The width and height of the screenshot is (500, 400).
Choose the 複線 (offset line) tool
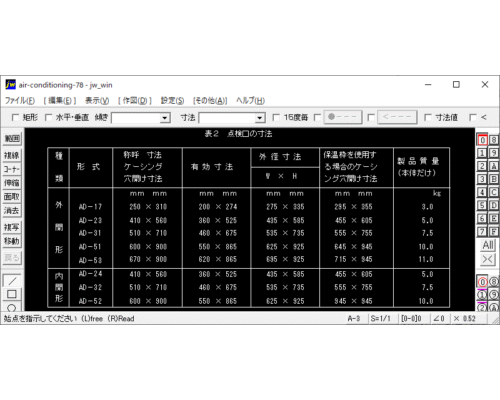[x=12, y=155]
